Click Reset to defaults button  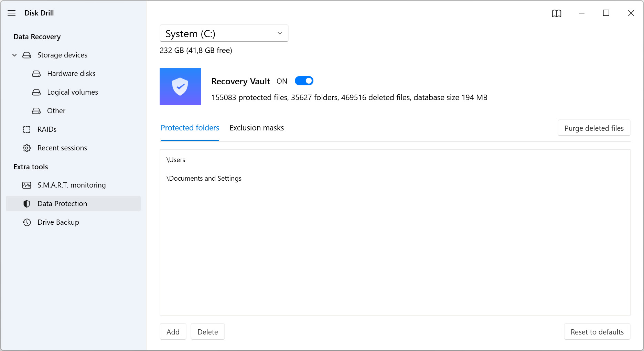(597, 332)
